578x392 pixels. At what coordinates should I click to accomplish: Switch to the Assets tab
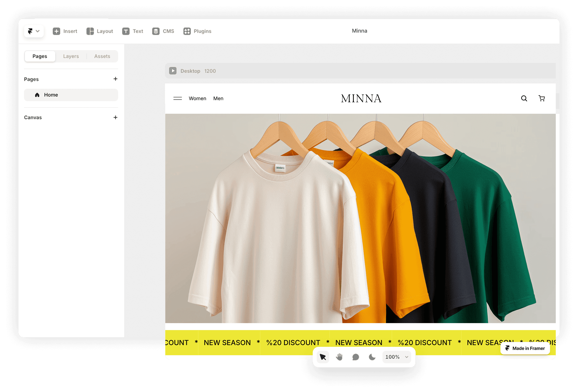[x=102, y=56]
